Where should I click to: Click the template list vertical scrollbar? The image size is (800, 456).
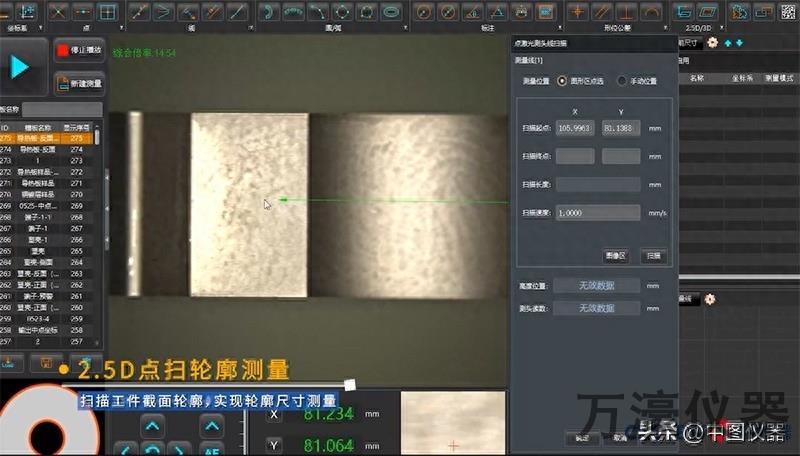click(97, 137)
